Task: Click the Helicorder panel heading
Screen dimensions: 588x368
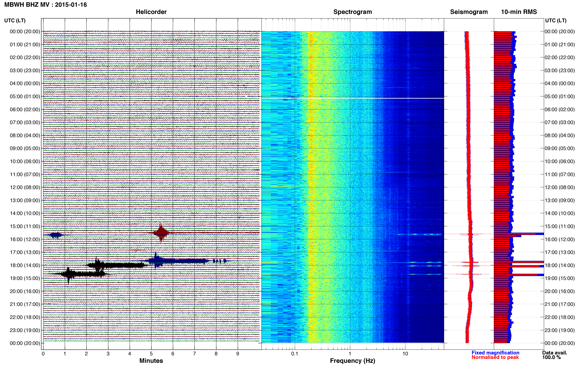Action: tap(151, 12)
